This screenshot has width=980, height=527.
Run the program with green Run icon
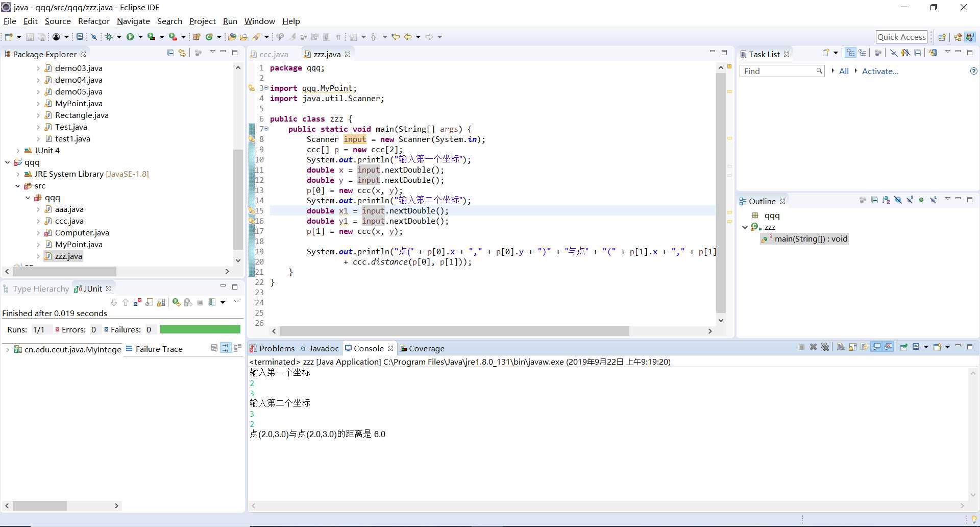click(130, 37)
